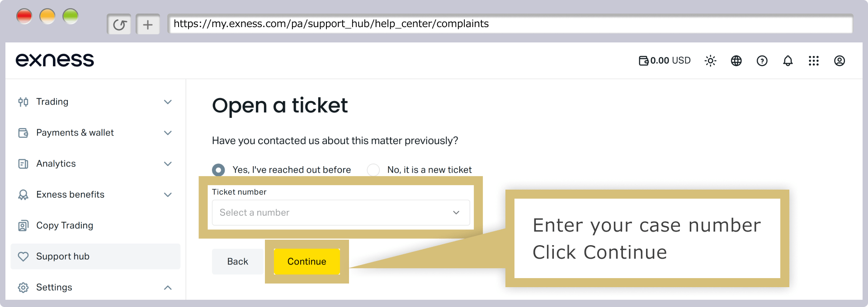
Task: Open the Ticket number dropdown
Action: [x=341, y=213]
